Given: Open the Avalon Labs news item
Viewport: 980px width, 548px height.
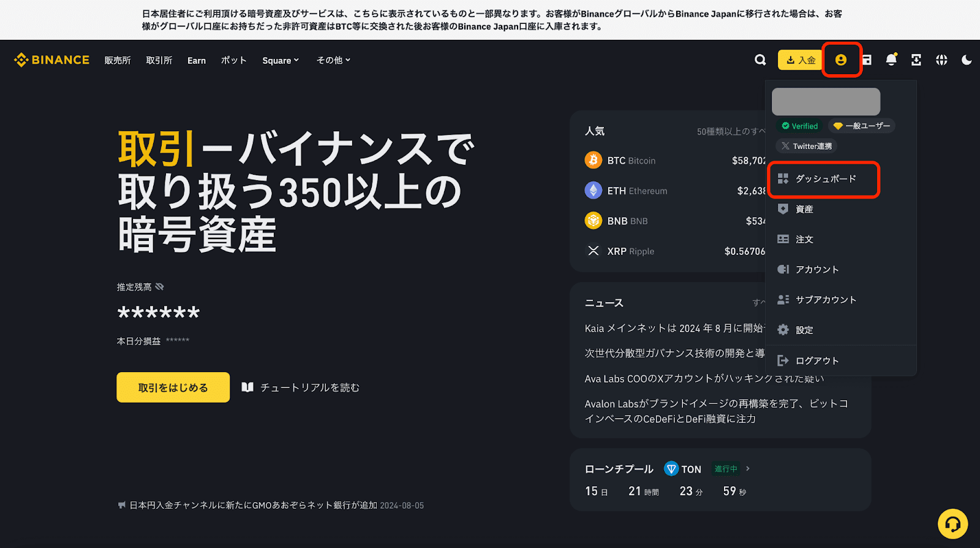Looking at the screenshot, I should [717, 411].
